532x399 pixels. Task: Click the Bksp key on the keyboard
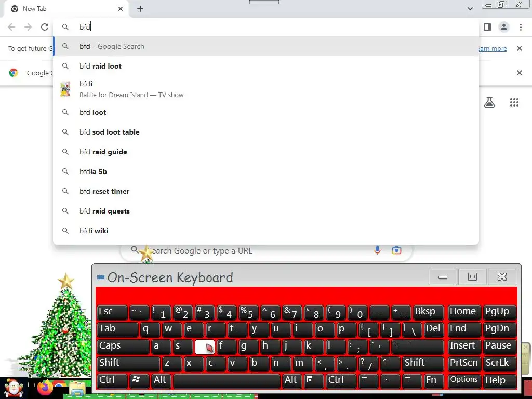(x=428, y=312)
